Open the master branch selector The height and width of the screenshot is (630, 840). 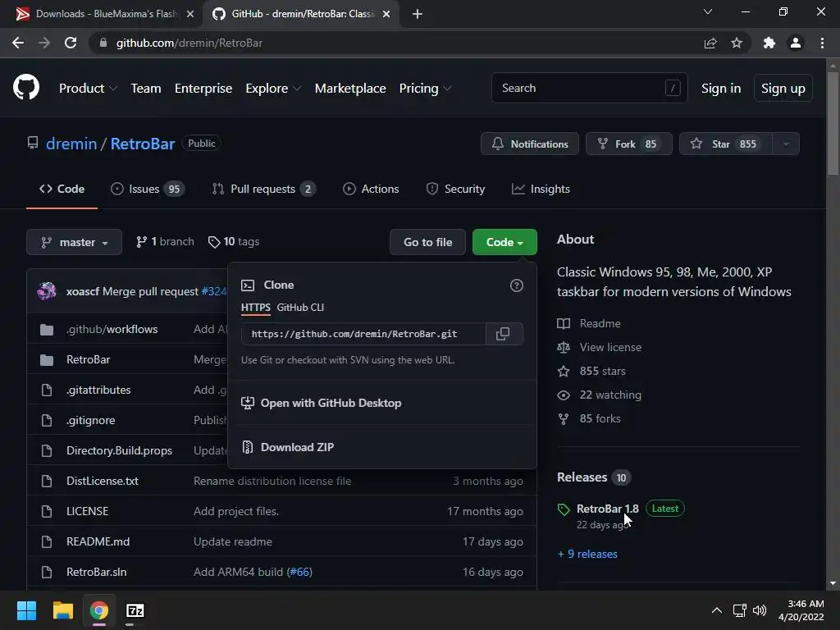(75, 242)
